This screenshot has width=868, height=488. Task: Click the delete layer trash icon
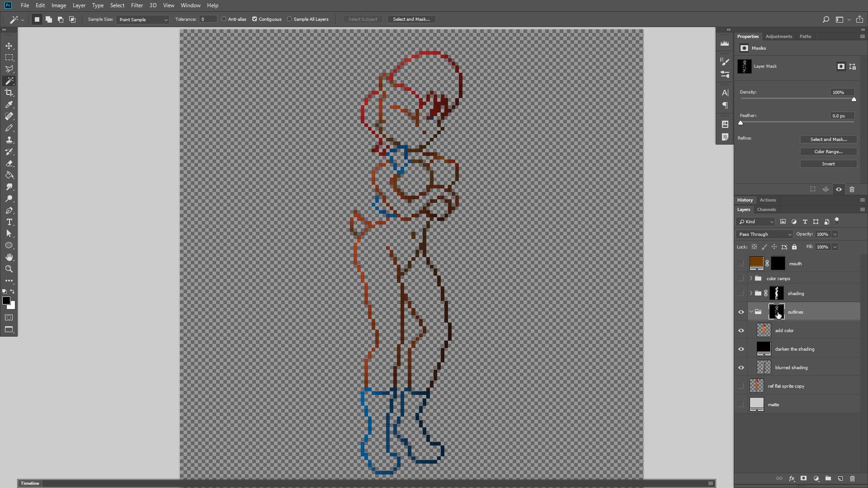pos(852,479)
